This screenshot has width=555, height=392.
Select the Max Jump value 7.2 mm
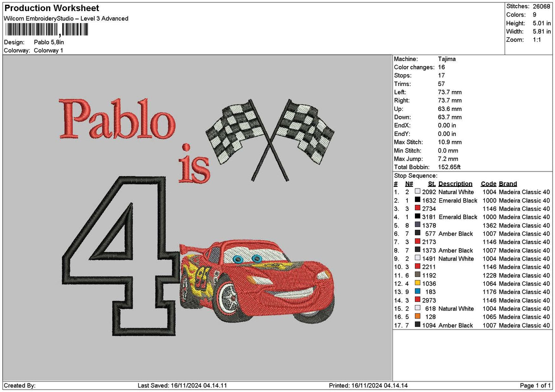[448, 159]
